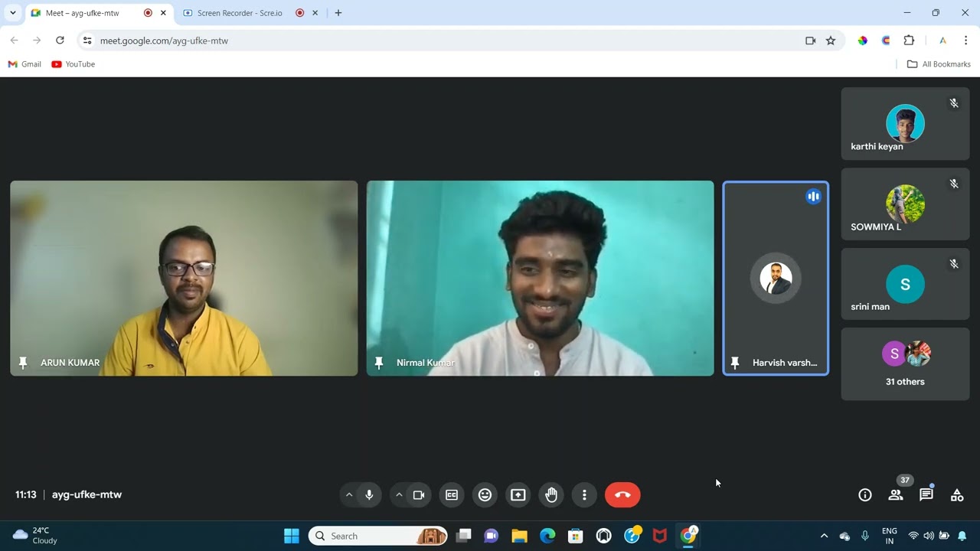
Task: Open the Meet activities panel
Action: pos(957,495)
